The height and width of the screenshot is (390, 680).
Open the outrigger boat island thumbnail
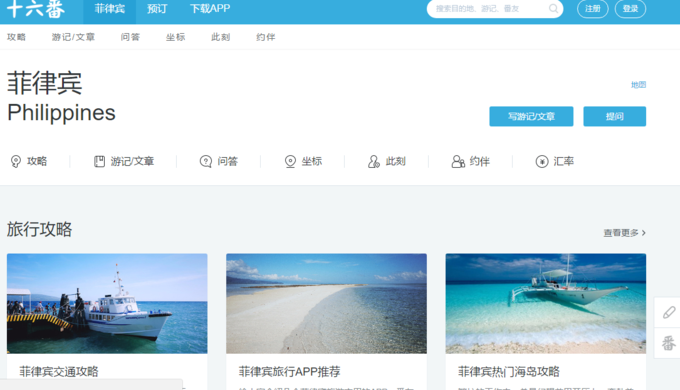(x=546, y=303)
